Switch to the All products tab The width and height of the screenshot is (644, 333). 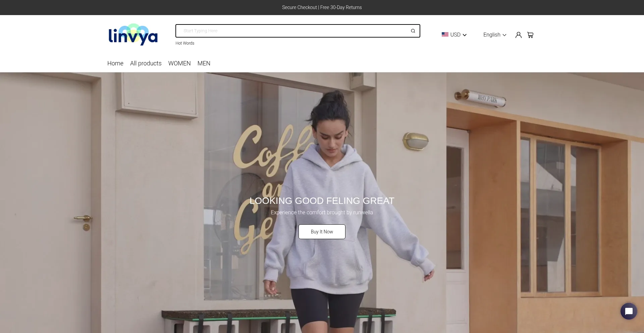point(146,63)
